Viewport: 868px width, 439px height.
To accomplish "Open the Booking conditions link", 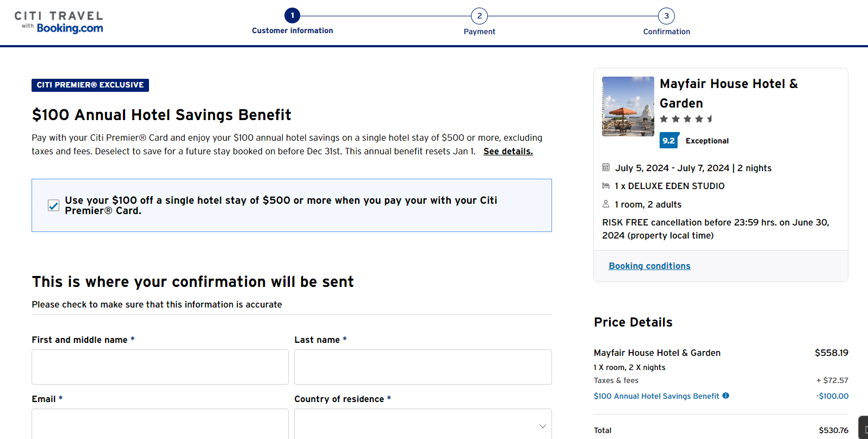I will tap(649, 266).
